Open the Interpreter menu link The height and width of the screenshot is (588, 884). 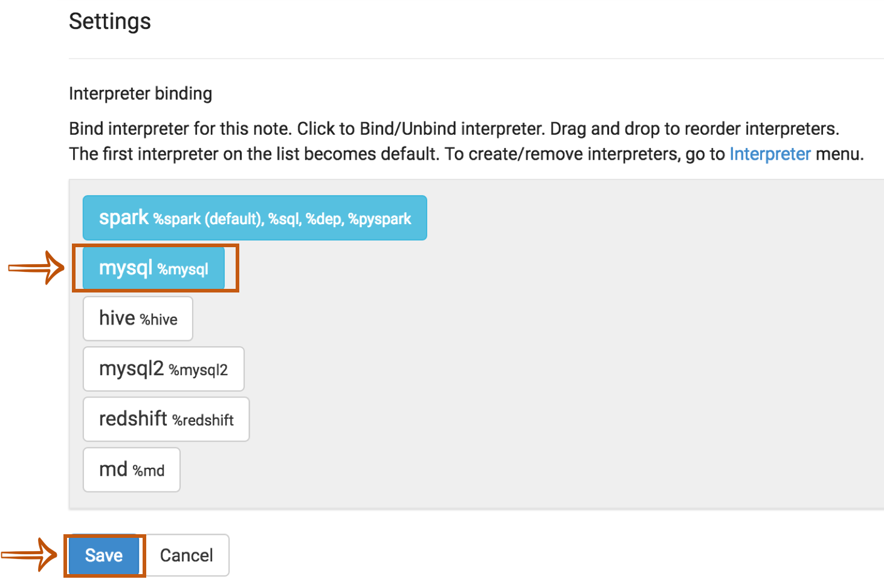point(769,154)
